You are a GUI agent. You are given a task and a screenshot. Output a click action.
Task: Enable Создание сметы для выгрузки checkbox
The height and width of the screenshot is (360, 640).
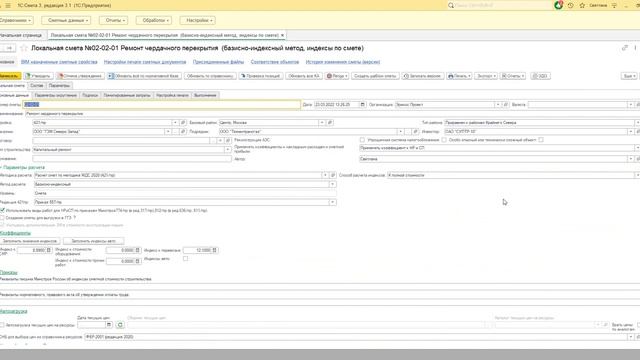pyautogui.click(x=2, y=218)
